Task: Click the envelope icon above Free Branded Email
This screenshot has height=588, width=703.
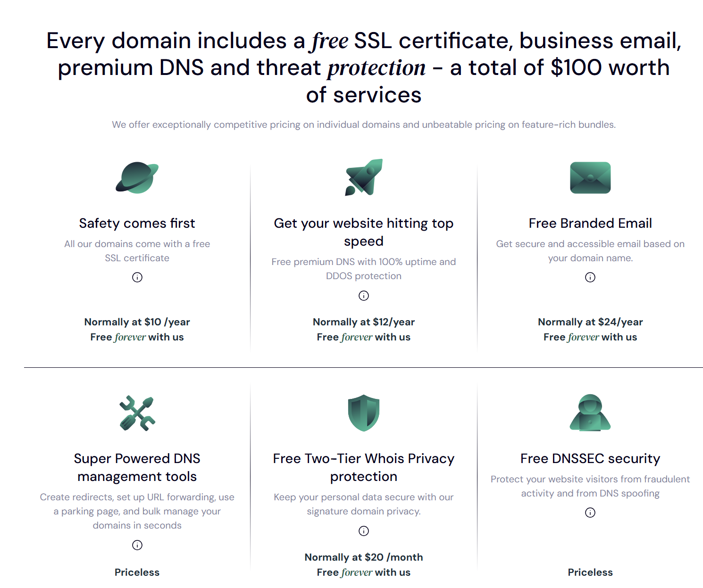Action: pyautogui.click(x=590, y=178)
